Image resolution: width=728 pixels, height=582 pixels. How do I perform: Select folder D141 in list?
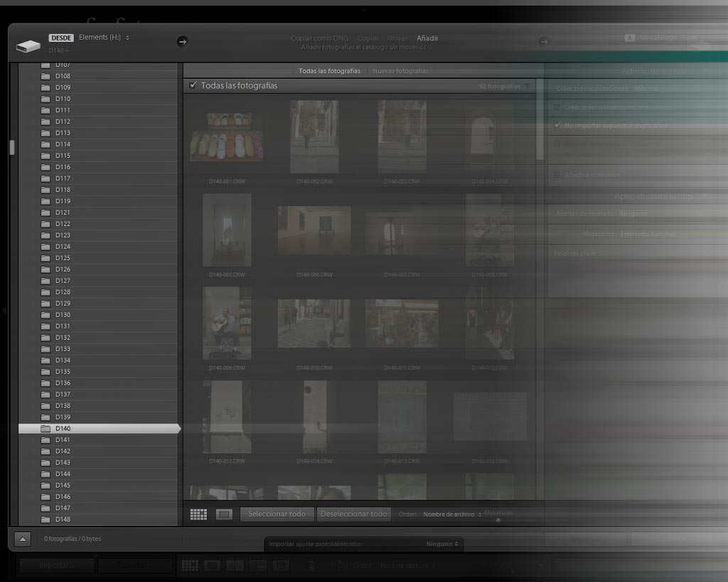(98, 440)
